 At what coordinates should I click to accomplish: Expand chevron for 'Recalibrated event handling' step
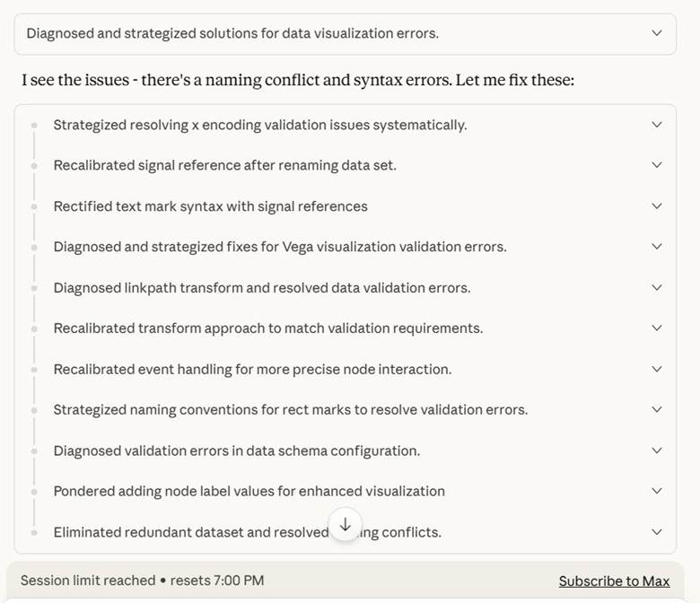(x=657, y=369)
